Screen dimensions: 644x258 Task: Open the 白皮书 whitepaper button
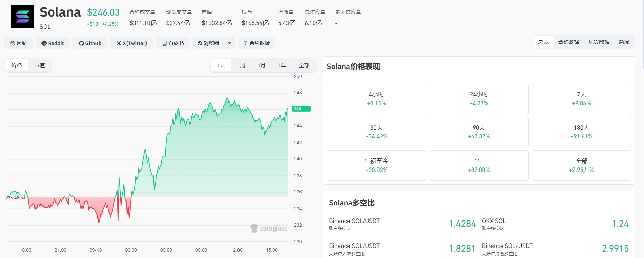173,43
